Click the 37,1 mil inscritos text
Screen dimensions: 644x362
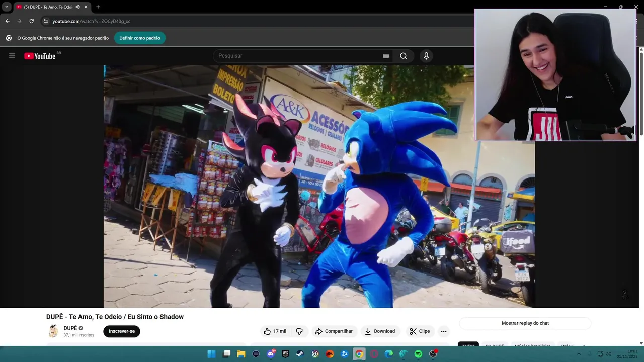point(79,335)
